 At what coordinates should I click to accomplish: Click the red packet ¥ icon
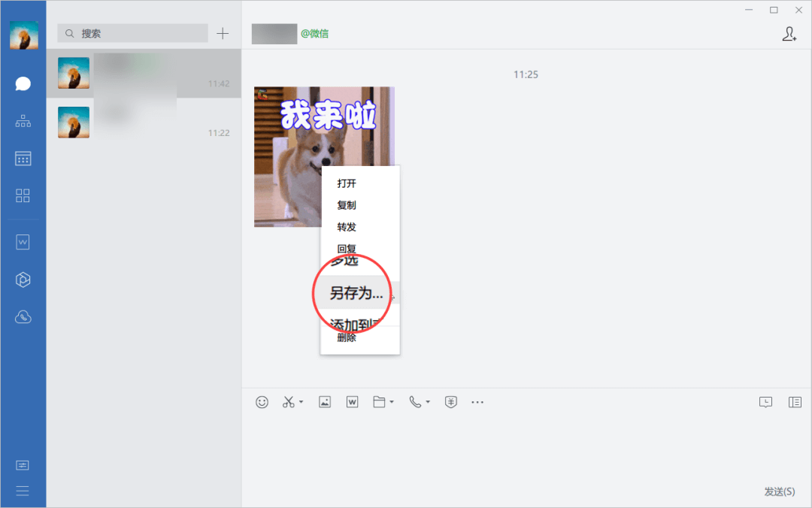tap(451, 402)
